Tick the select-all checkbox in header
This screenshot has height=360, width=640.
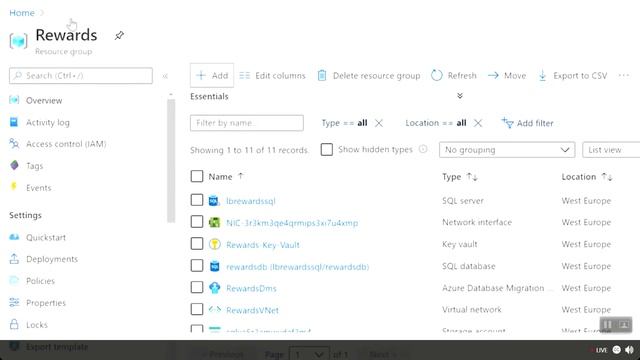point(197,176)
